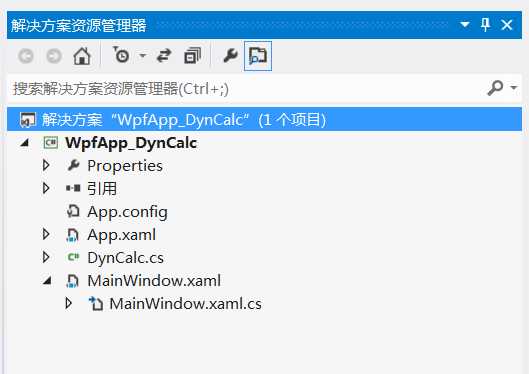Click the Back navigation arrow icon
Image resolution: width=529 pixels, height=374 pixels.
tap(26, 56)
